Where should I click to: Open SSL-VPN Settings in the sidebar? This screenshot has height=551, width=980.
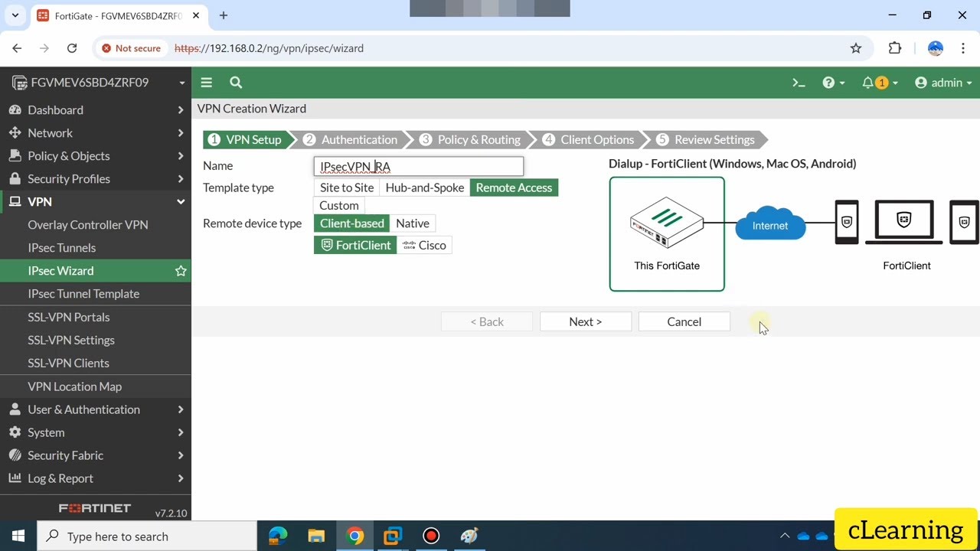[96, 341]
